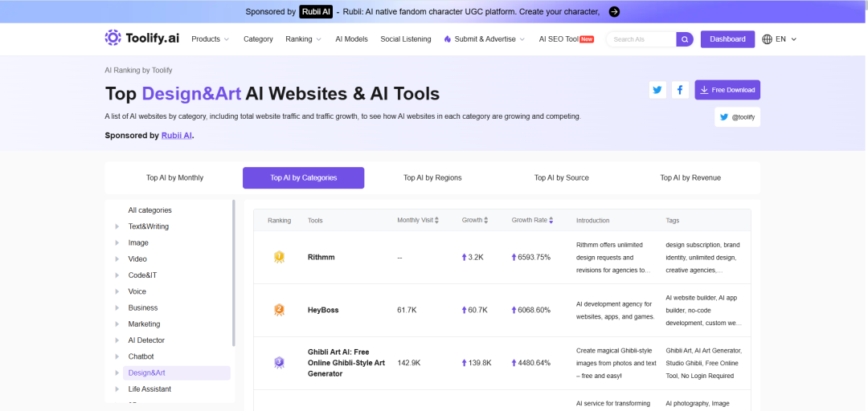868x411 pixels.
Task: Click the flame icon beside Submit & Advertise
Action: (448, 39)
